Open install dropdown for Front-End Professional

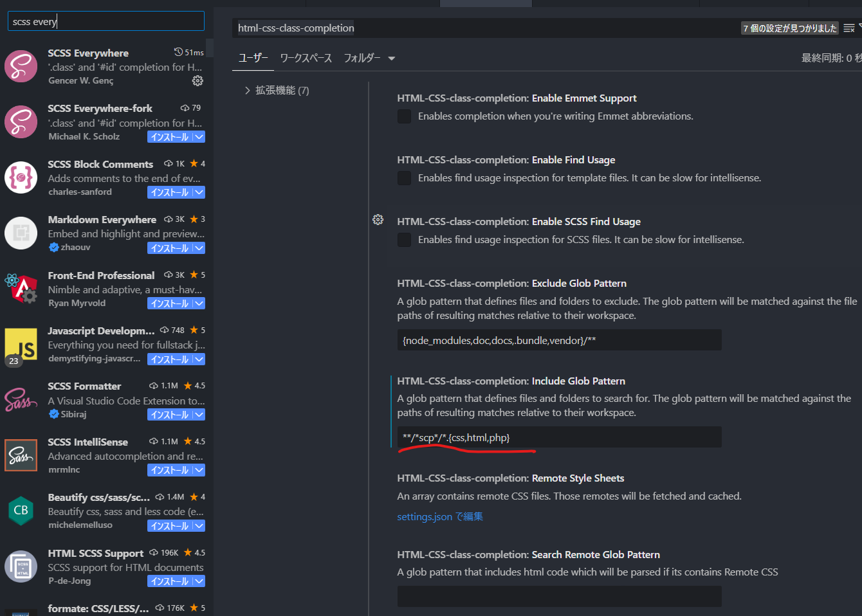click(x=199, y=303)
